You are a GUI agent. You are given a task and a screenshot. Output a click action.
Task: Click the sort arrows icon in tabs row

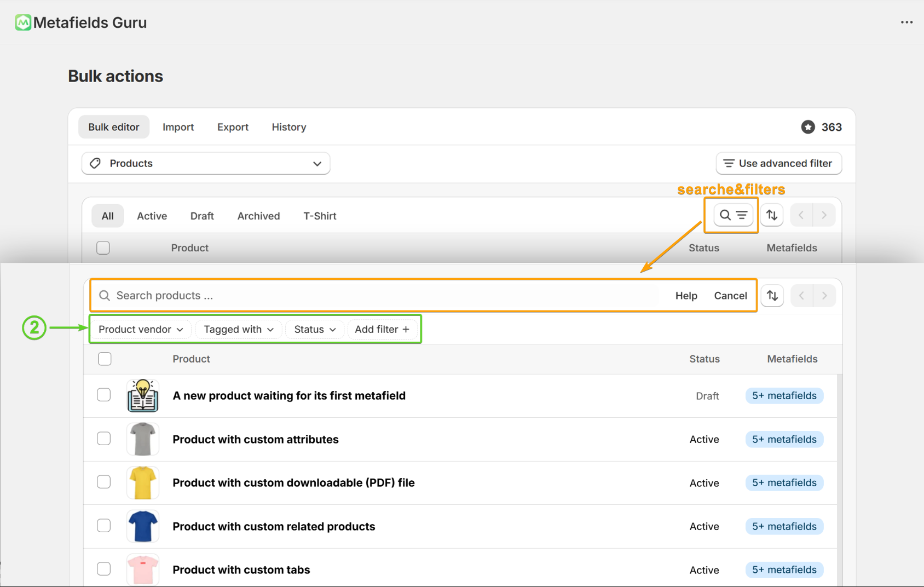pos(771,215)
